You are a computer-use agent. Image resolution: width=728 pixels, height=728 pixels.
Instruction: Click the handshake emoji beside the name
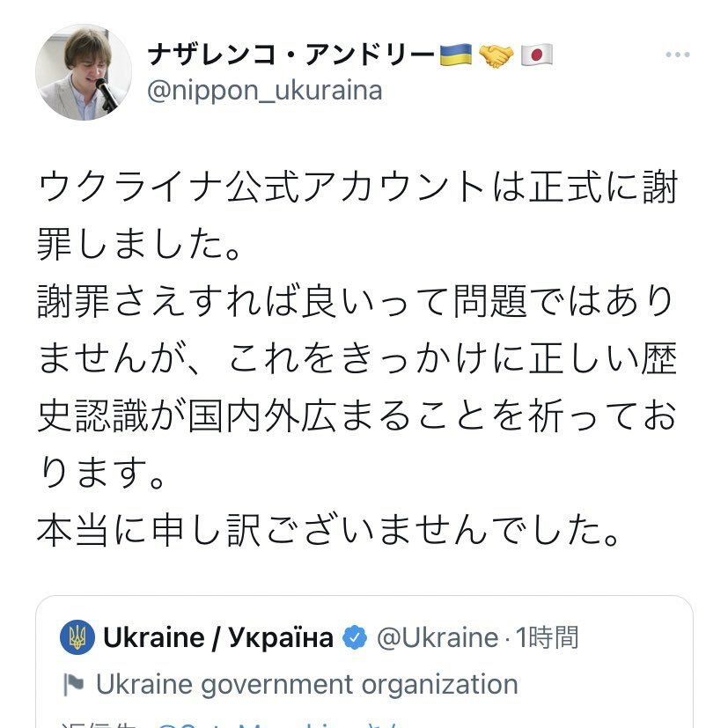coord(496,55)
